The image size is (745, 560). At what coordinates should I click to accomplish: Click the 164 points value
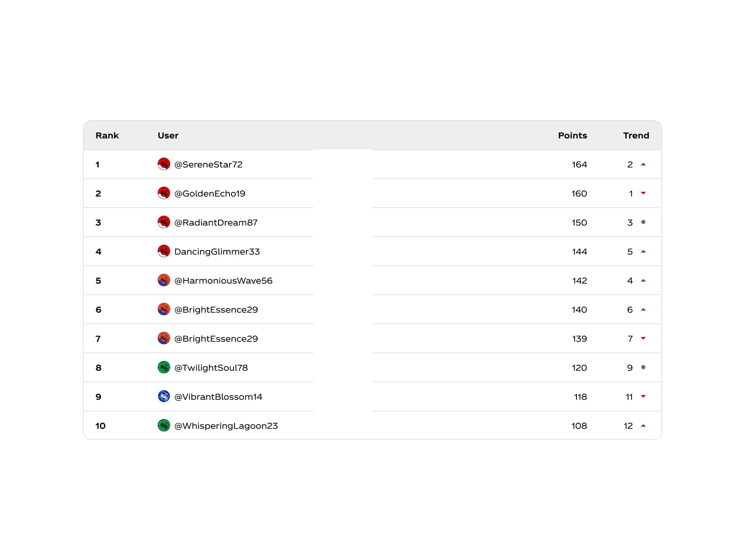pos(579,165)
